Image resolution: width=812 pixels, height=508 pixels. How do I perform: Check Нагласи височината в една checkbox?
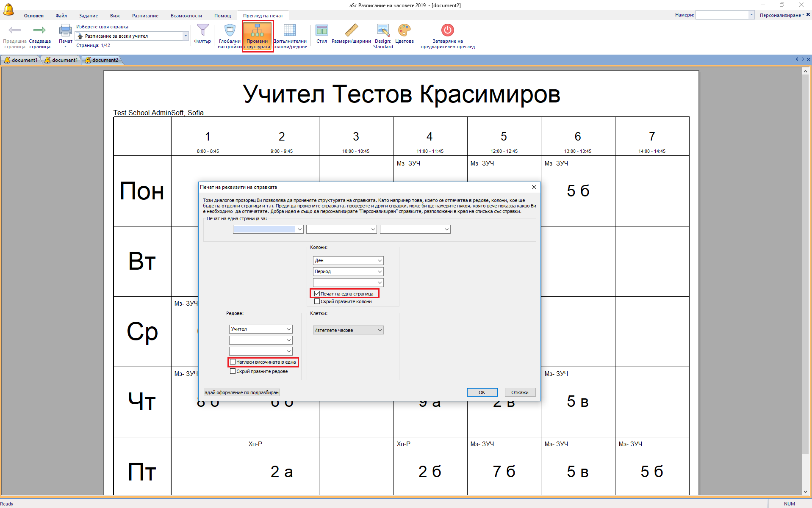(233, 362)
